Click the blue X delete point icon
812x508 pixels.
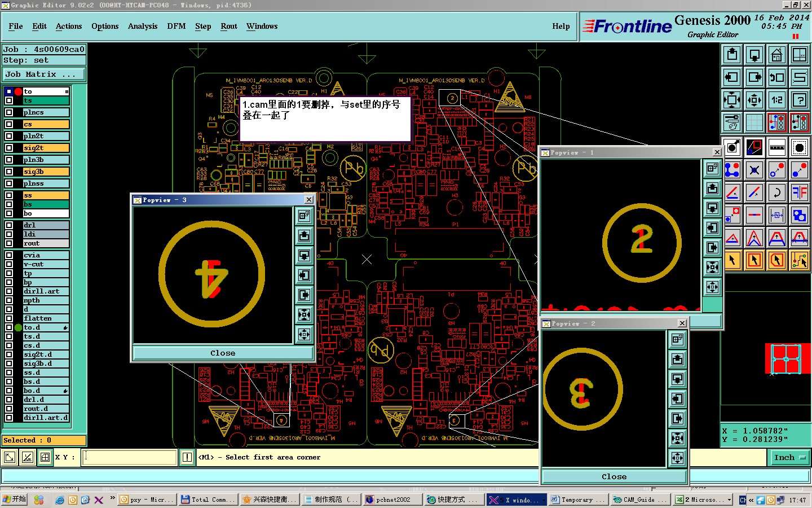(x=754, y=169)
